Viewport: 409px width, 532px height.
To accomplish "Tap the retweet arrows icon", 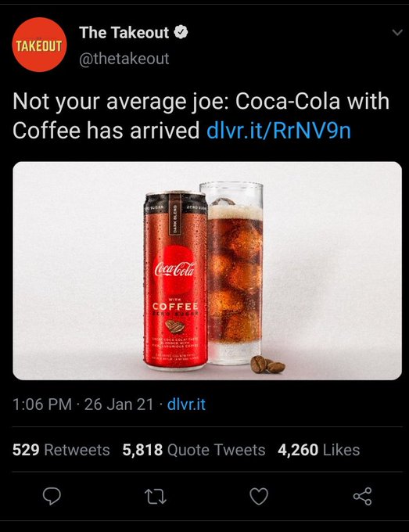I will tap(156, 497).
